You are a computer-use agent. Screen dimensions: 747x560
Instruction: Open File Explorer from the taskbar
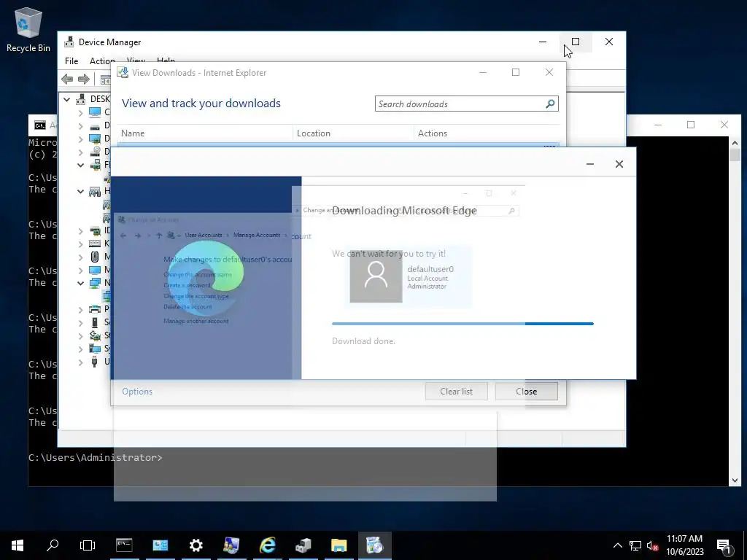pyautogui.click(x=338, y=545)
